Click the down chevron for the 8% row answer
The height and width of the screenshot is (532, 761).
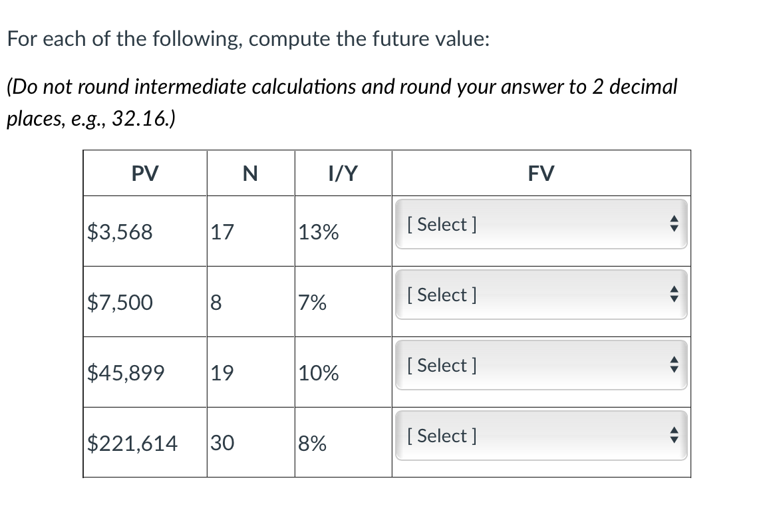(674, 440)
